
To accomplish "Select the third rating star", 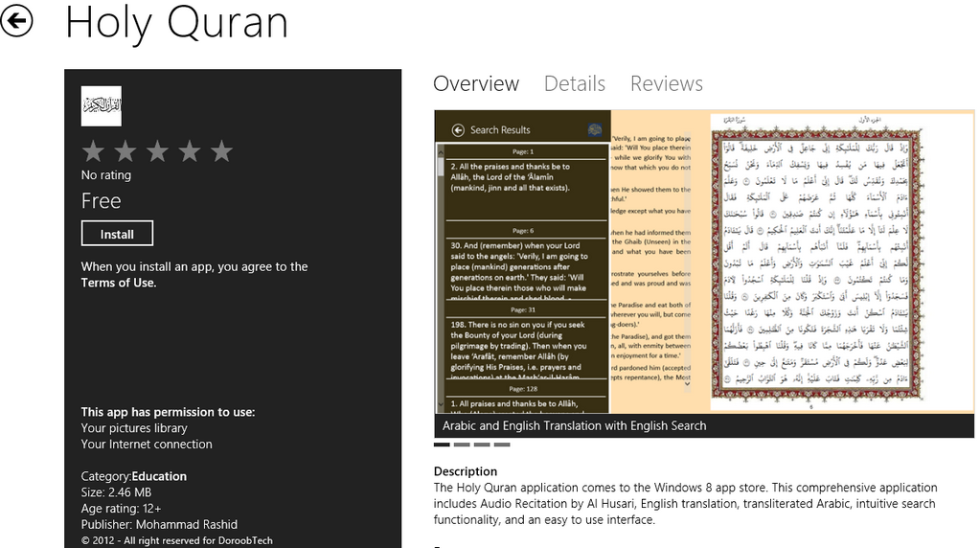I will coord(157,151).
